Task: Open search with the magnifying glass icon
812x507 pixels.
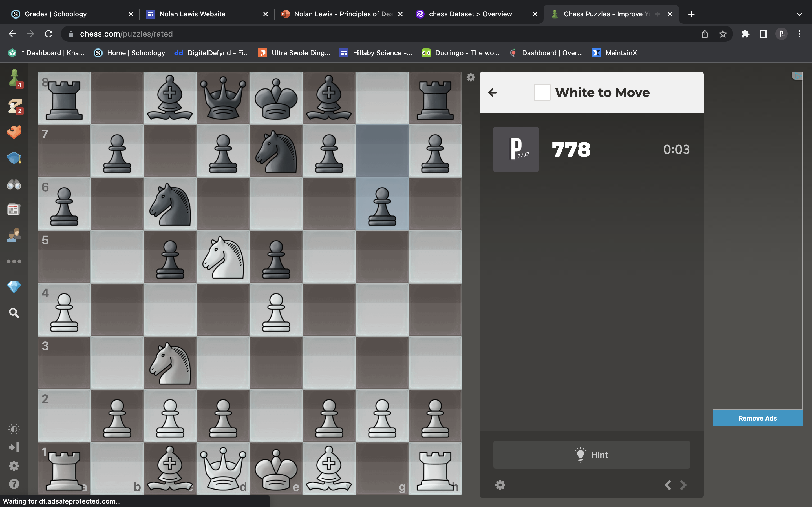Action: click(x=14, y=313)
